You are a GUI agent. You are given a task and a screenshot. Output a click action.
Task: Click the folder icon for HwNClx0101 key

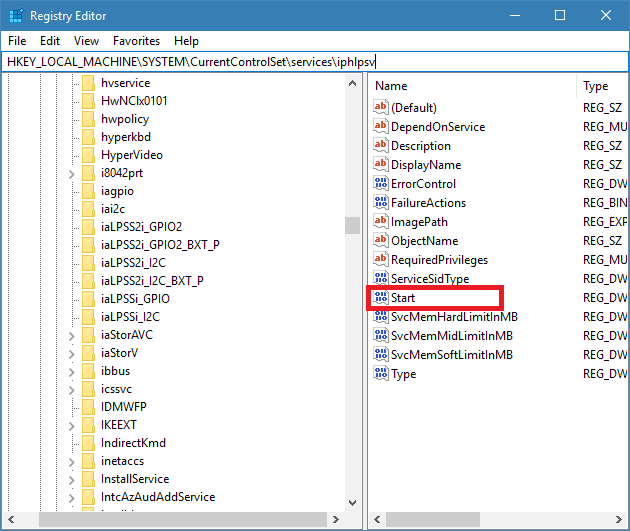tap(88, 101)
